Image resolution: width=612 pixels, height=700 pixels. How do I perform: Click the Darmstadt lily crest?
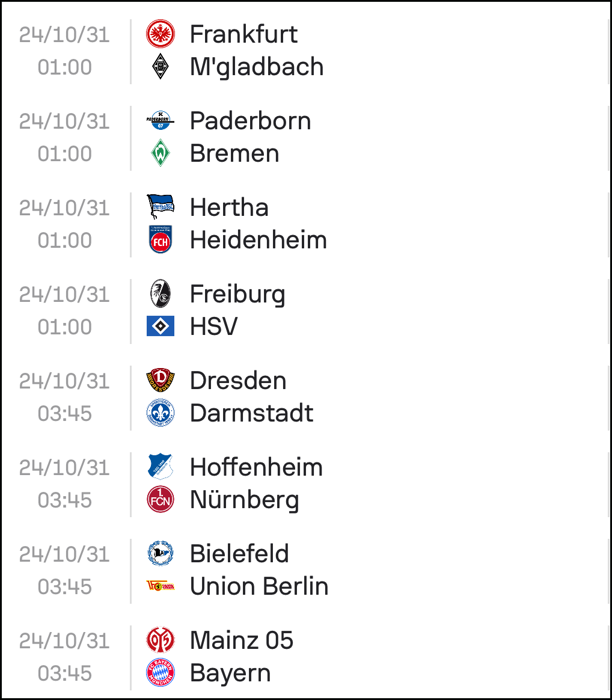(x=161, y=413)
